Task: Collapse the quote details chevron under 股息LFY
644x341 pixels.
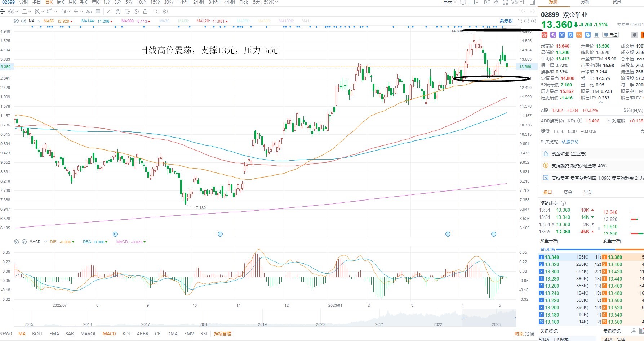Action: pos(601,102)
